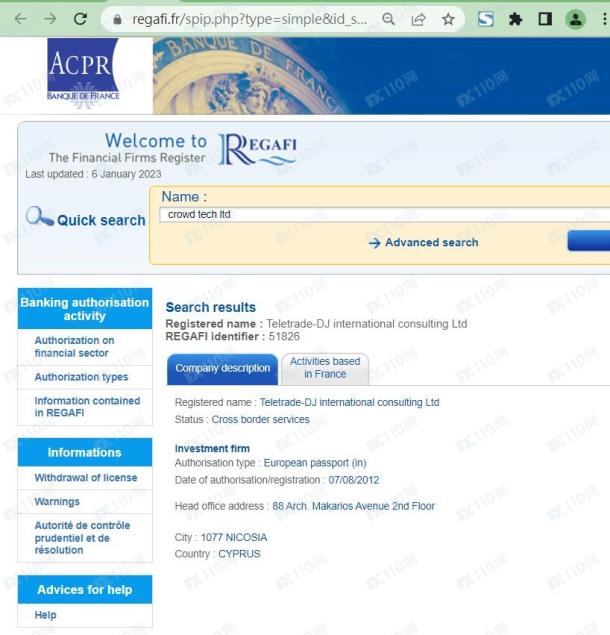This screenshot has height=635, width=610.
Task: Click Teletrade-DJ name in company description
Action: (349, 403)
